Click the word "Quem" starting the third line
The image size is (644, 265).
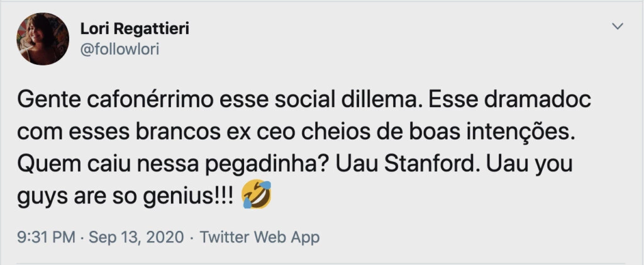(x=39, y=166)
